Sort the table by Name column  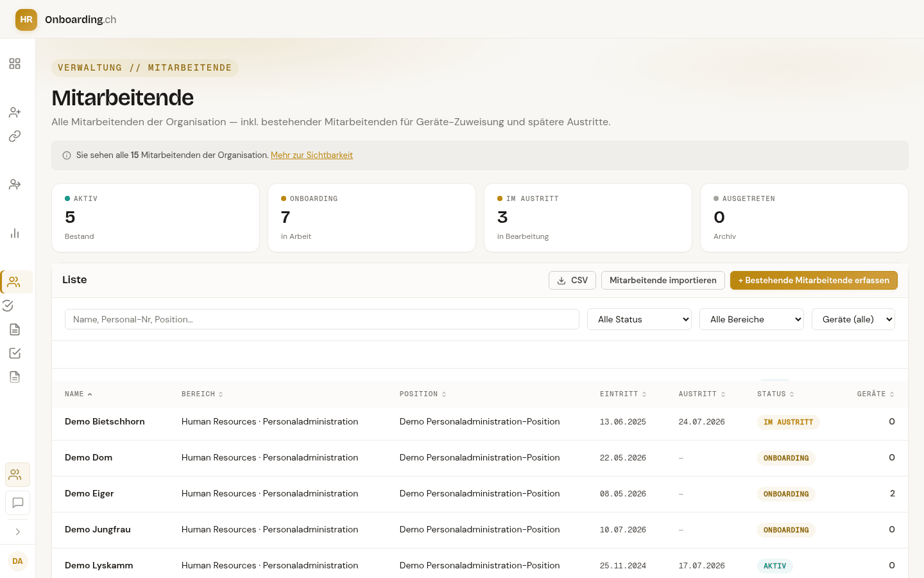coord(78,394)
